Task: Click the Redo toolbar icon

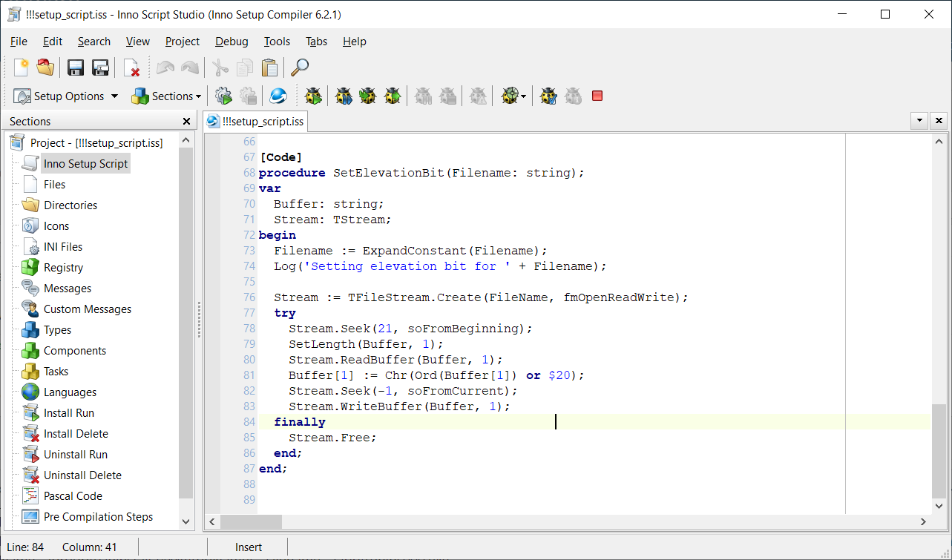Action: point(190,67)
